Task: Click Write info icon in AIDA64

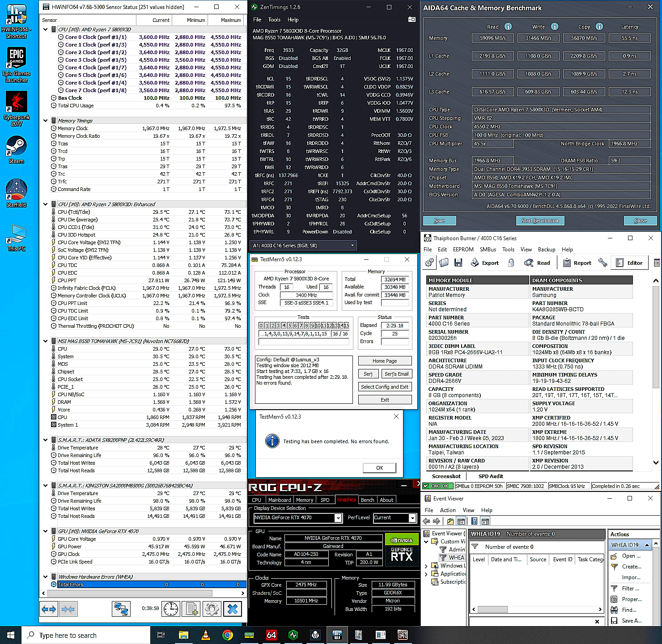Action: [555, 26]
